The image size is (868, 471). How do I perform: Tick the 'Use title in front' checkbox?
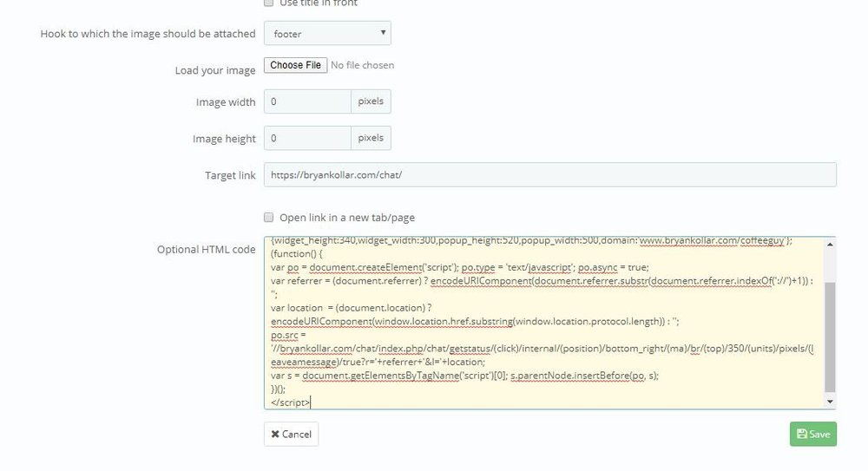tap(268, 3)
